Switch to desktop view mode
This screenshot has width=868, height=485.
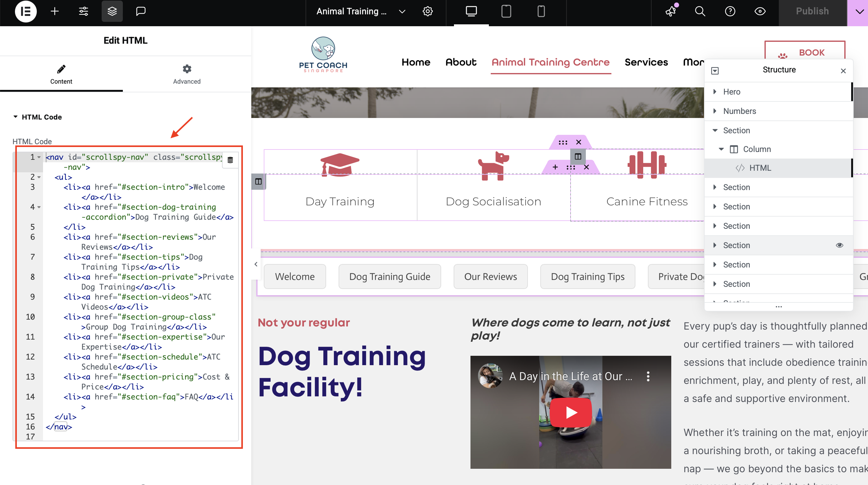coord(471,11)
